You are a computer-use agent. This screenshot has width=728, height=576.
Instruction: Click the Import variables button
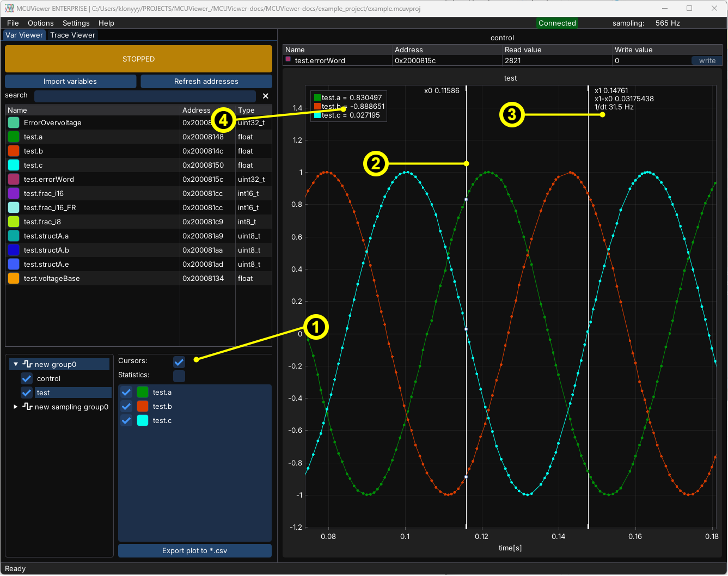pyautogui.click(x=70, y=81)
